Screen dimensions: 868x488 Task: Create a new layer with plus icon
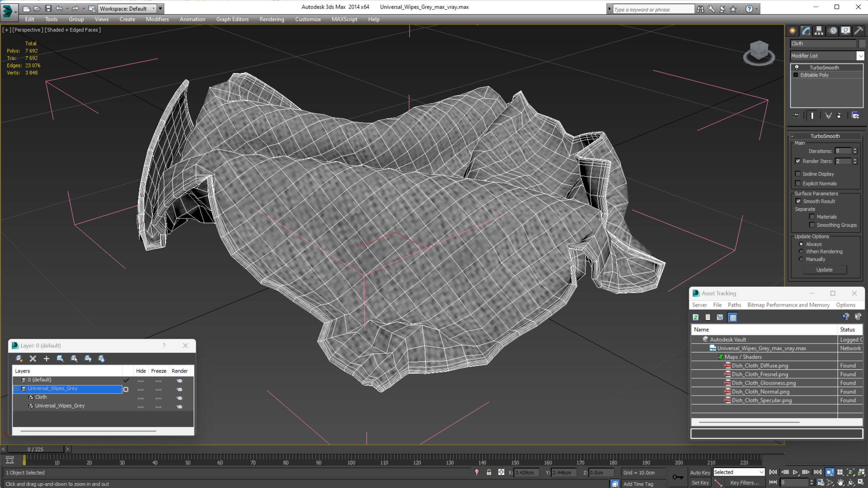pyautogui.click(x=47, y=359)
